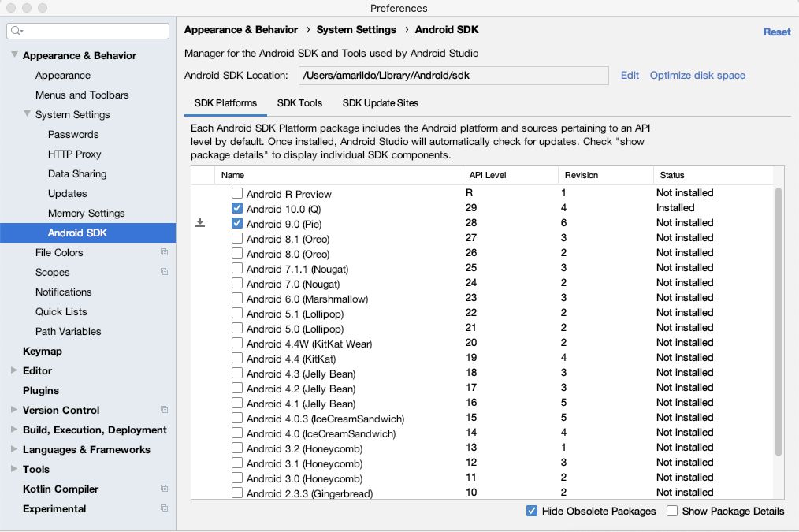Click the SDK platforms list scrollbar
The image size is (799, 532).
(x=778, y=322)
